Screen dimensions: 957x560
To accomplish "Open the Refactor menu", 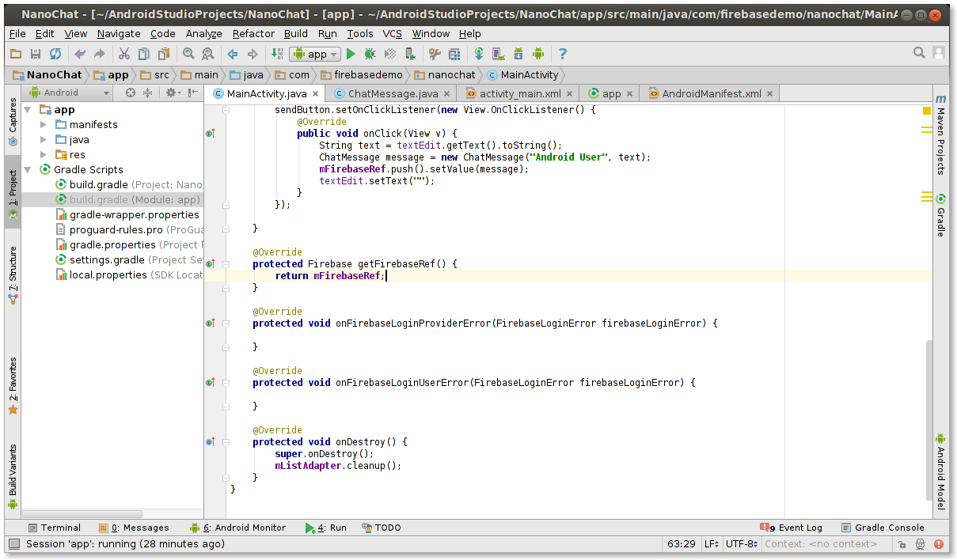I will [253, 33].
